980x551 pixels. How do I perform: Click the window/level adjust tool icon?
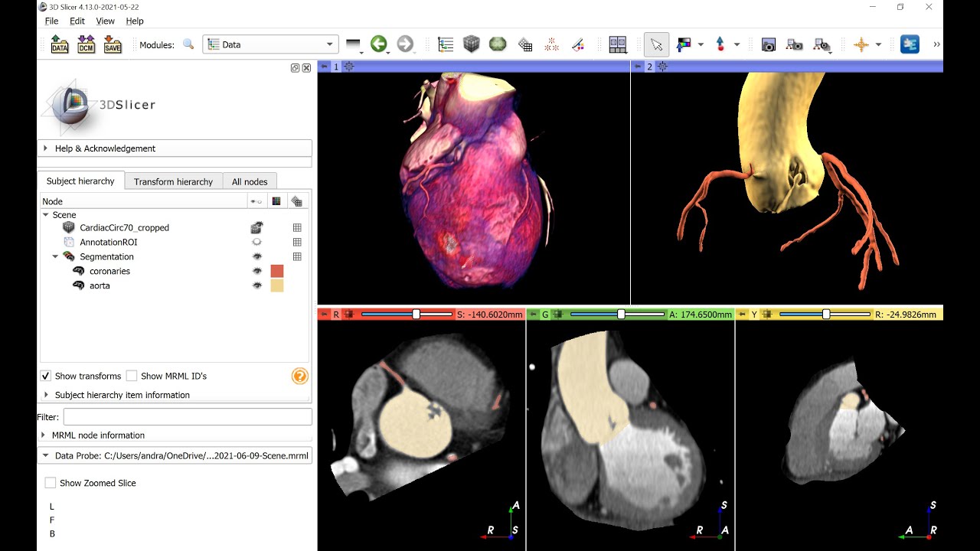[x=684, y=44]
